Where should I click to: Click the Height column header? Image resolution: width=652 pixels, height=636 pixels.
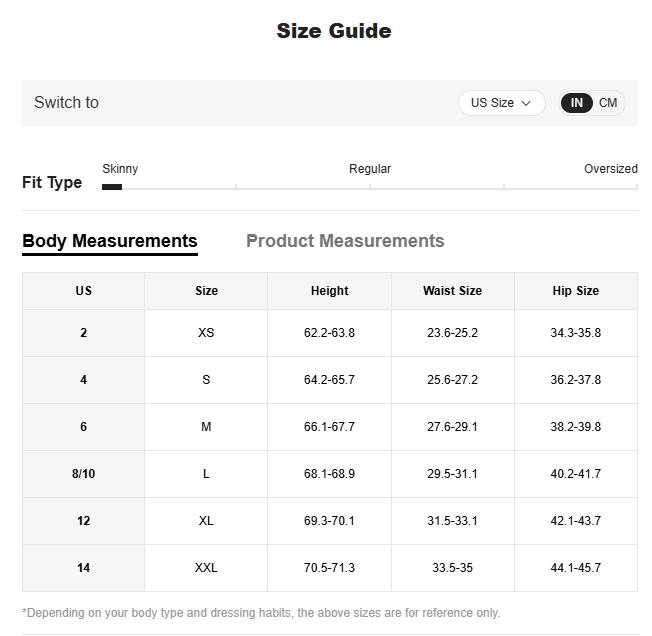329,291
